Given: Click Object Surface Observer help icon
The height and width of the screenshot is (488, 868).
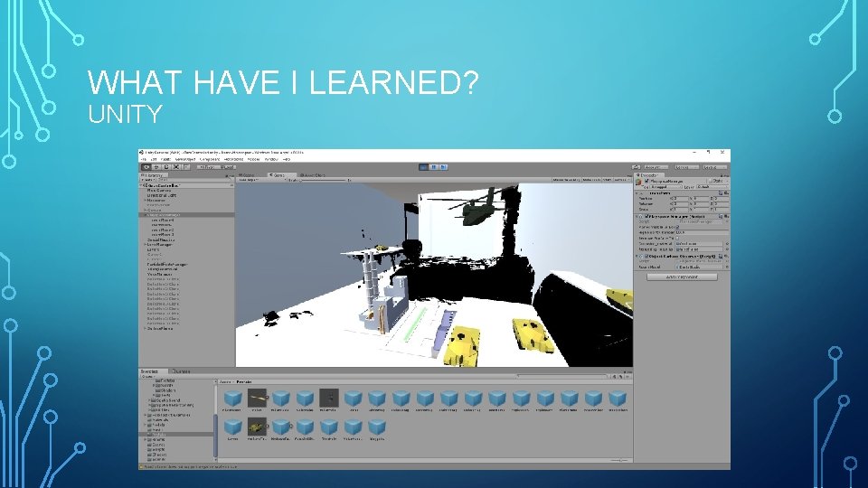Looking at the screenshot, I should click(x=721, y=256).
